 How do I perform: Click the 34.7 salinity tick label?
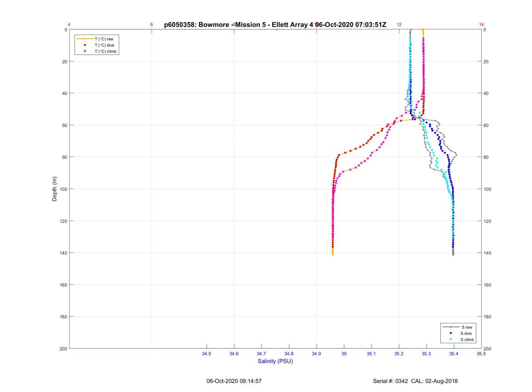262,354
